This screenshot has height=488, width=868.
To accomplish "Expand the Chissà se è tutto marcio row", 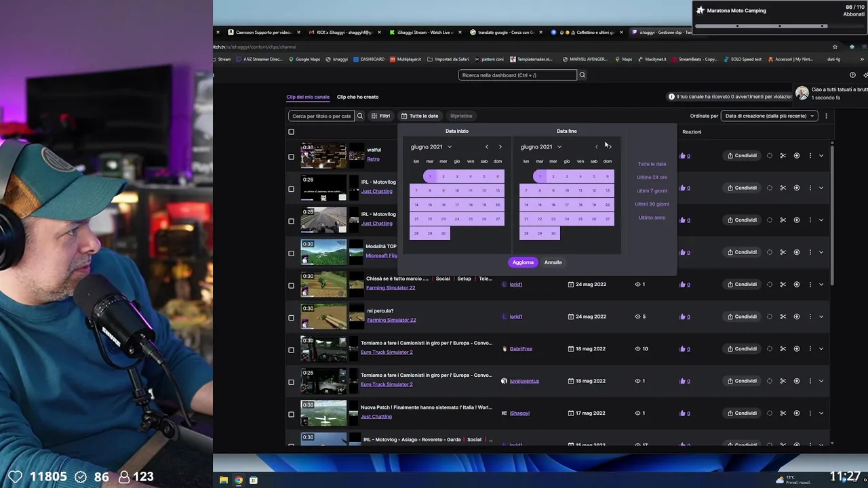I will pos(821,284).
